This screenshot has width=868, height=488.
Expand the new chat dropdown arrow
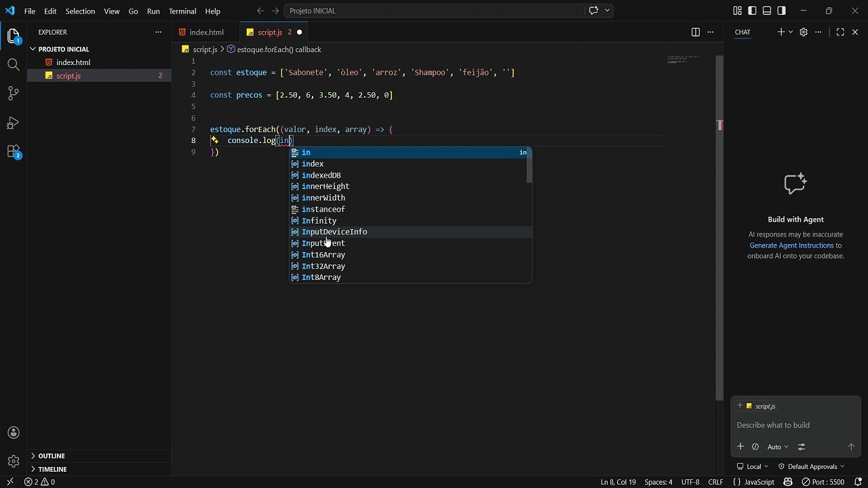pyautogui.click(x=790, y=32)
